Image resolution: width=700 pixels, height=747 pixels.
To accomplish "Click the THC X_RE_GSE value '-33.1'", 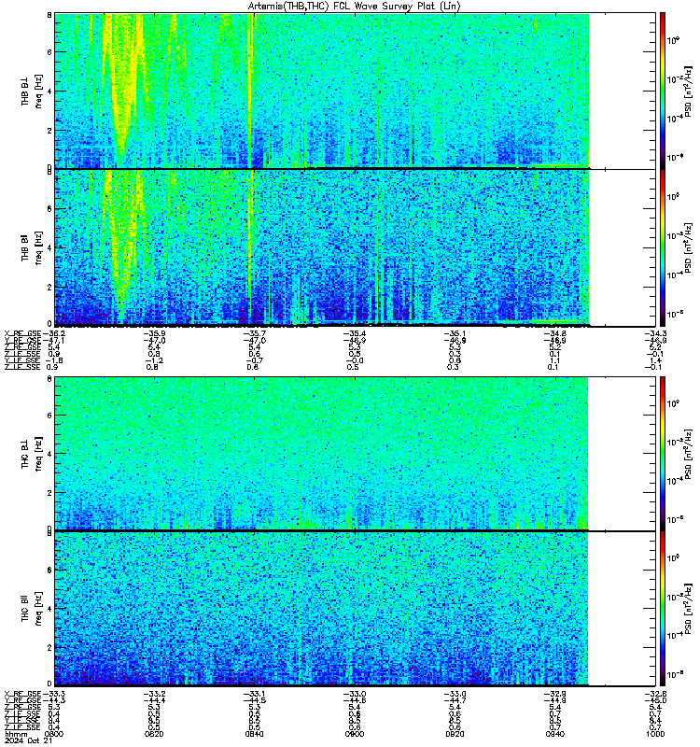I will 254,693.
